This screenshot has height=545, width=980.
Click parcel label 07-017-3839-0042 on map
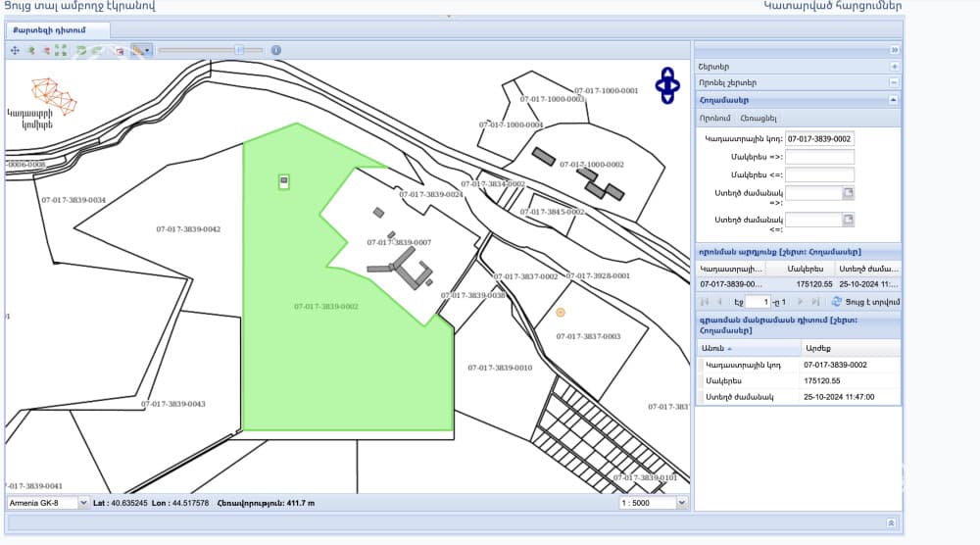point(188,229)
